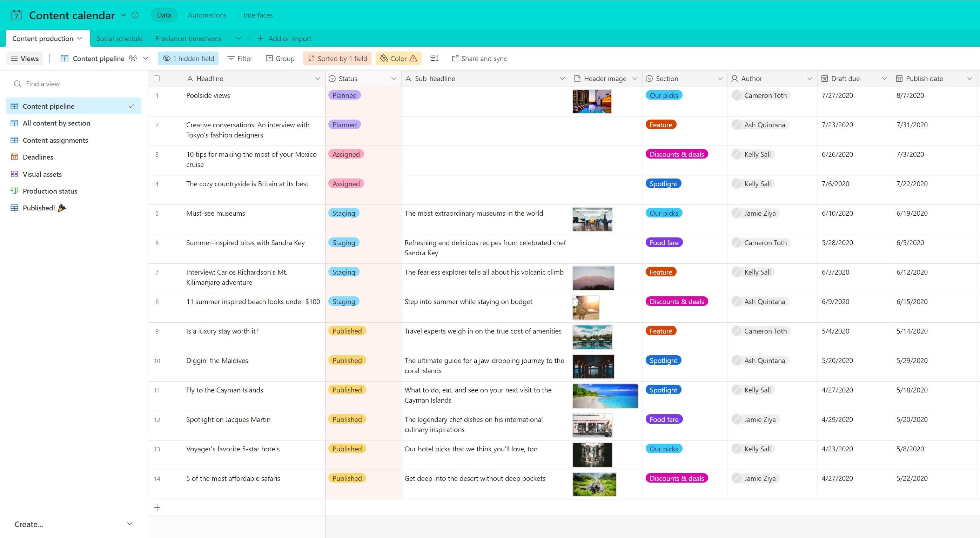The height and width of the screenshot is (538, 980).
Task: Click the Published! grid view icon
Action: (x=14, y=208)
